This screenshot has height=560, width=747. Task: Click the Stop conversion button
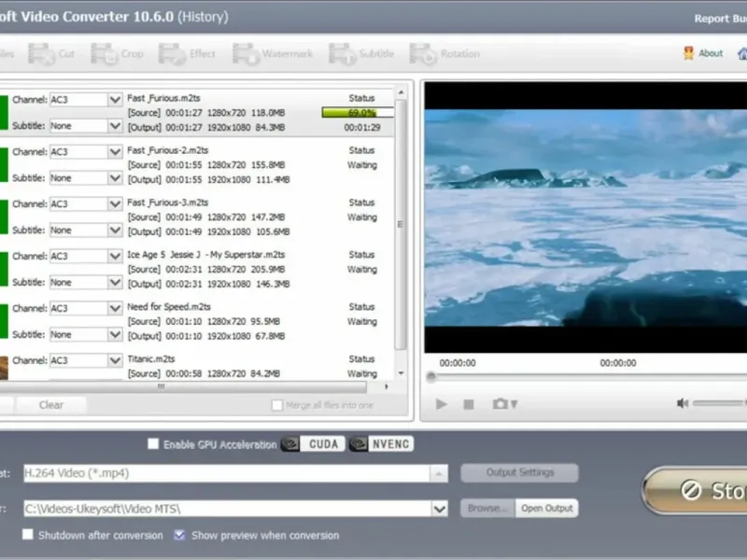(x=696, y=491)
